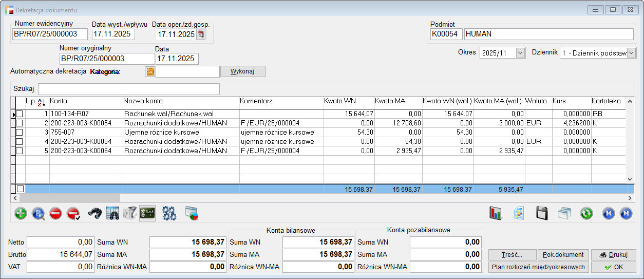Image resolution: width=644 pixels, height=279 pixels.
Task: Click the Kategoria picker icon button
Action: click(x=150, y=72)
